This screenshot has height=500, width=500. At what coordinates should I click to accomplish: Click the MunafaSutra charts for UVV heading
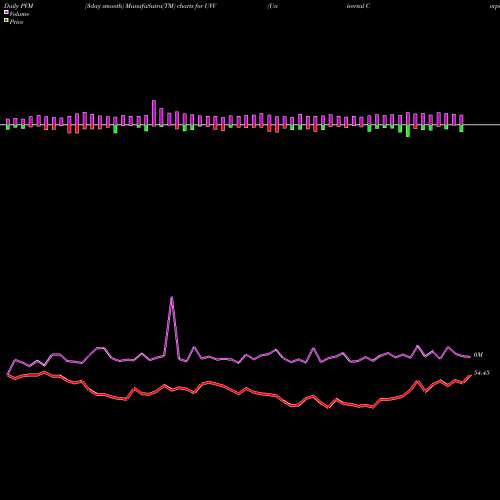tap(151, 6)
